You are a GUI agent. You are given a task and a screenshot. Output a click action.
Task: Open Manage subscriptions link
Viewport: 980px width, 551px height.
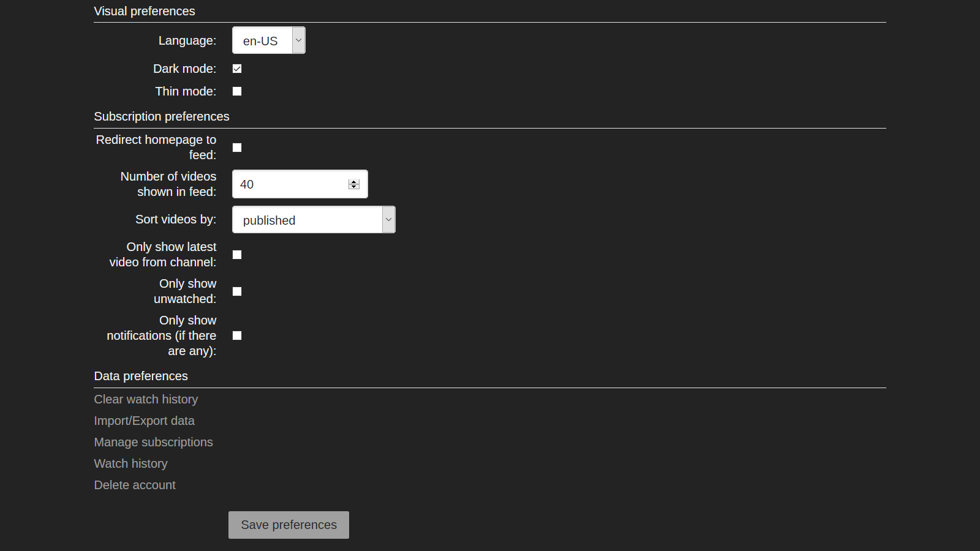click(153, 442)
